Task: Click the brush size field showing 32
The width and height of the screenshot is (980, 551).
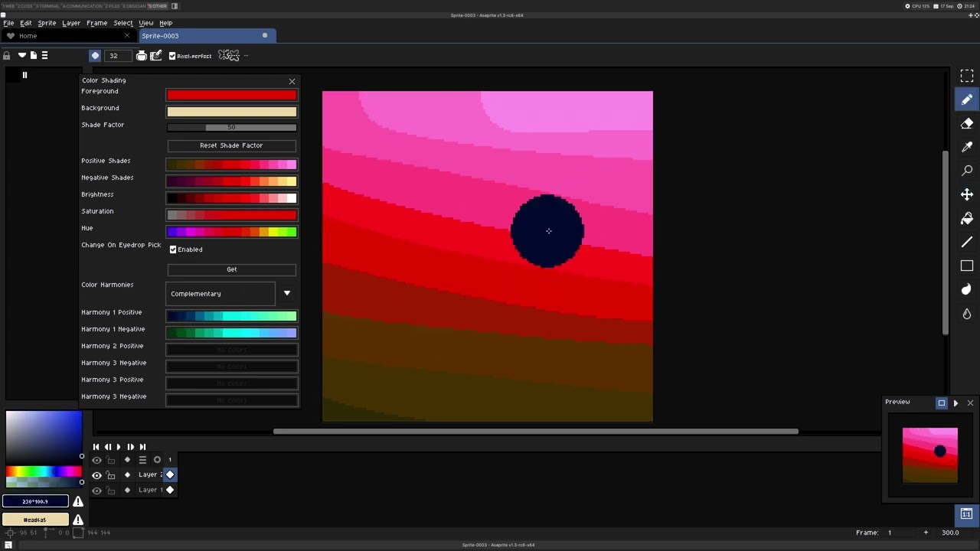Action: [117, 55]
